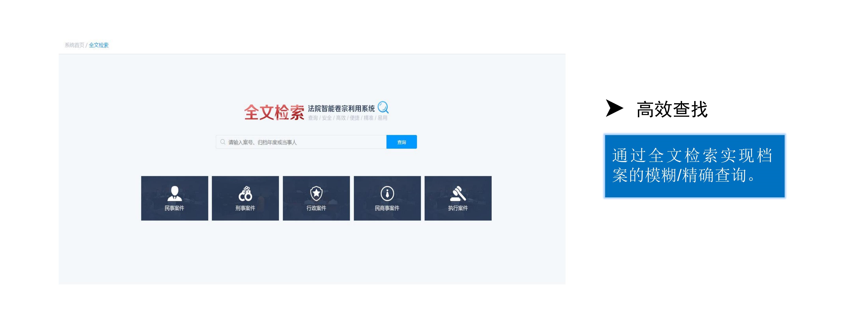Select the 行政案件 category label

(x=316, y=208)
